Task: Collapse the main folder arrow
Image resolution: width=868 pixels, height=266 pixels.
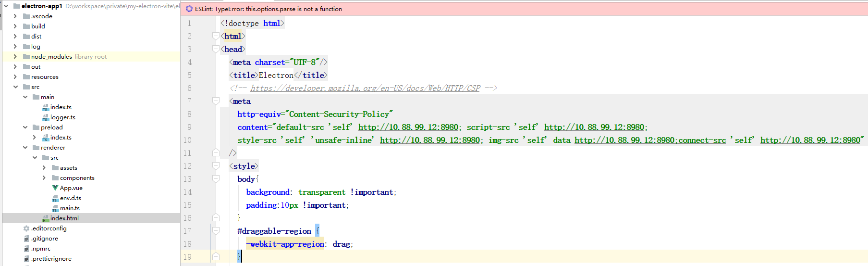Action: (25, 97)
